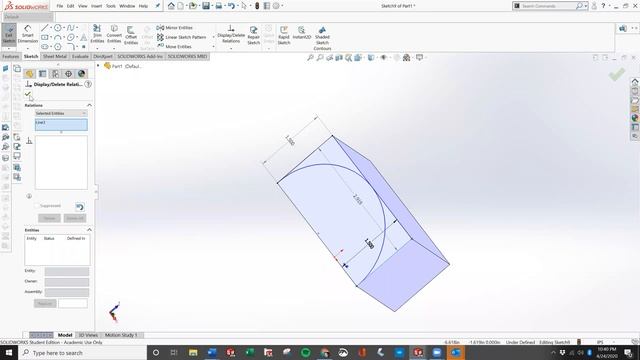Click the Zoom to Fit view icon
640x360 pixels.
[311, 58]
